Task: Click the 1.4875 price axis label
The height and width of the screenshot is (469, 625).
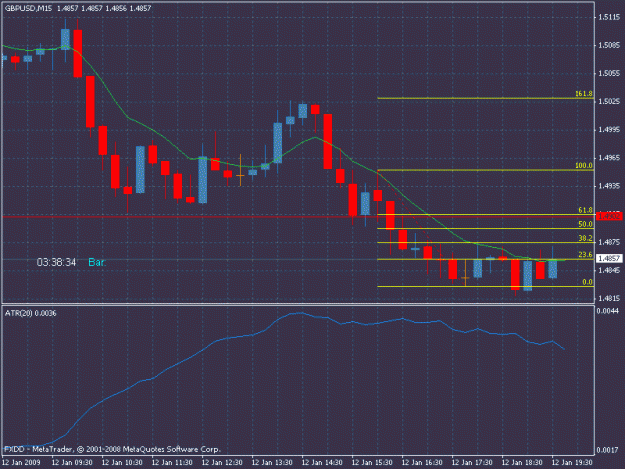Action: pyautogui.click(x=609, y=242)
